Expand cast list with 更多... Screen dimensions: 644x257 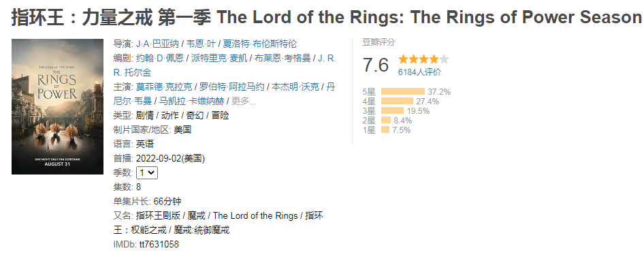(244, 101)
